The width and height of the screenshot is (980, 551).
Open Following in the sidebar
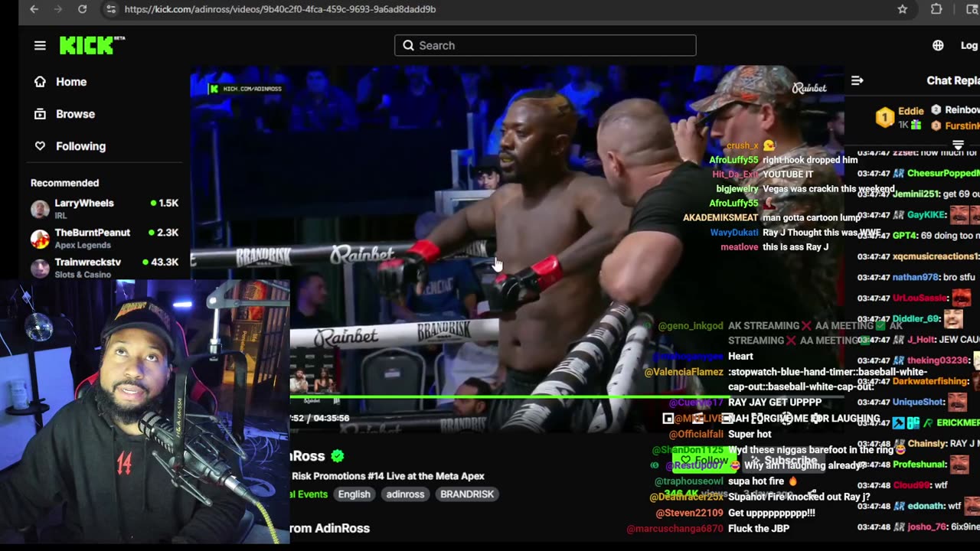[x=80, y=146]
